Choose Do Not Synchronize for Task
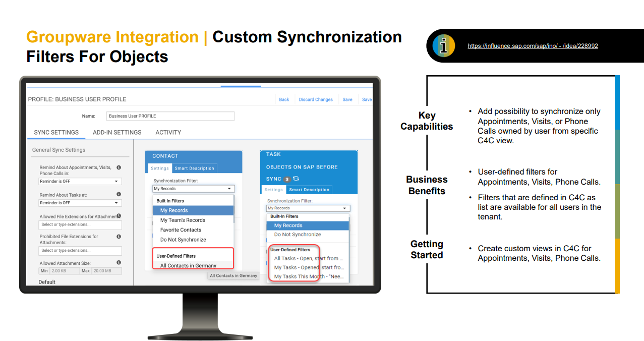This screenshot has height=341, width=644. [308, 235]
